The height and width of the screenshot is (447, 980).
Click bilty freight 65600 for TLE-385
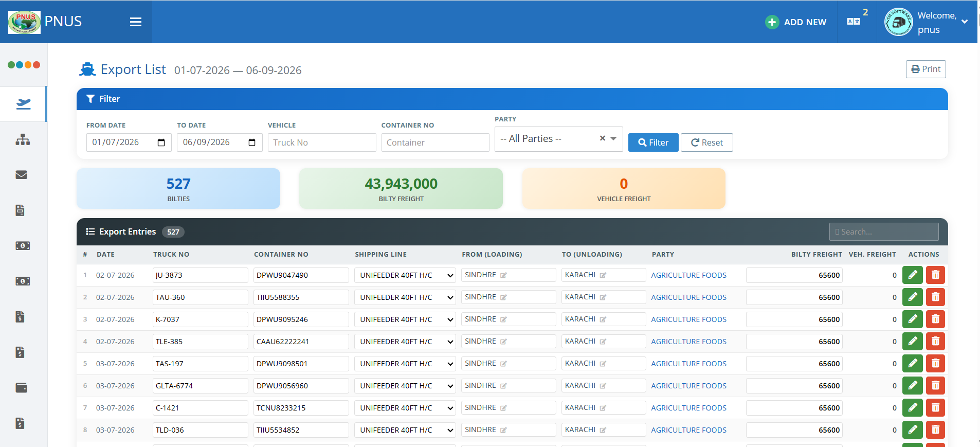click(x=794, y=342)
